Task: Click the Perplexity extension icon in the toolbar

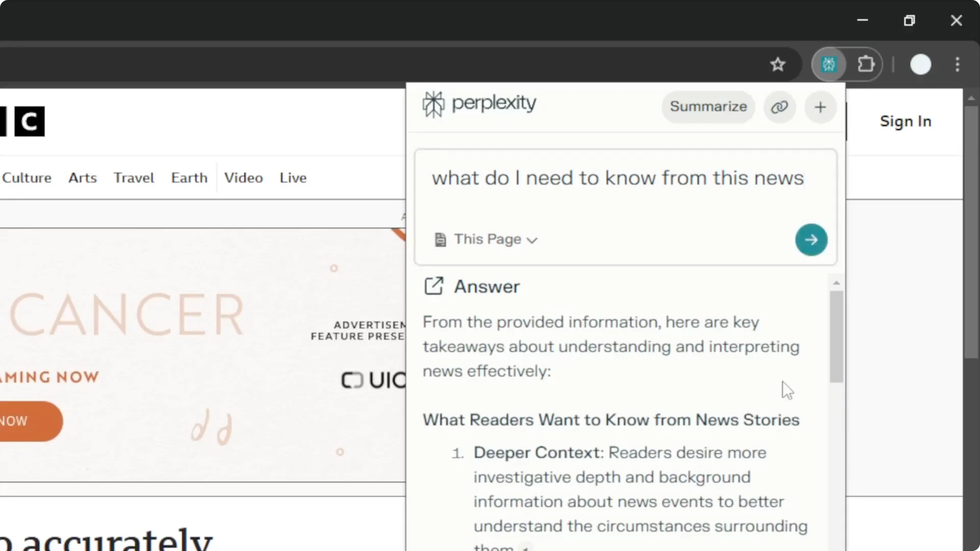Action: [829, 64]
